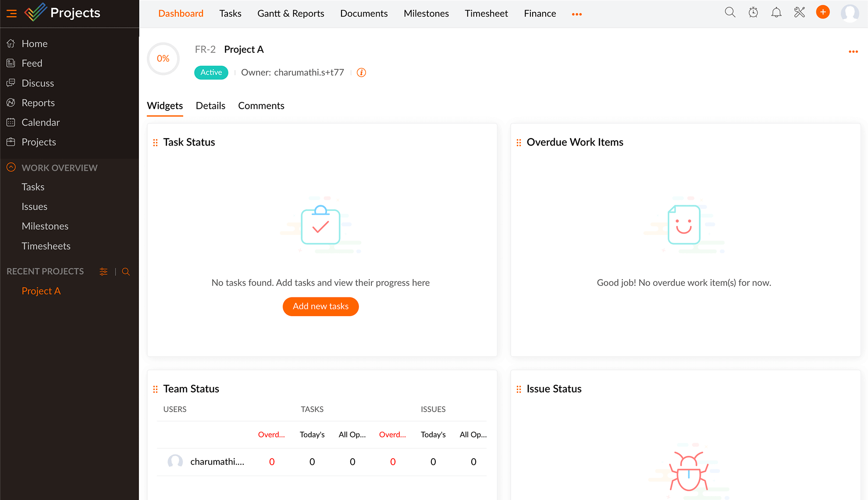Click the overflow menu on Gantt & Reports
Screen dimensions: 868x500
click(x=576, y=14)
